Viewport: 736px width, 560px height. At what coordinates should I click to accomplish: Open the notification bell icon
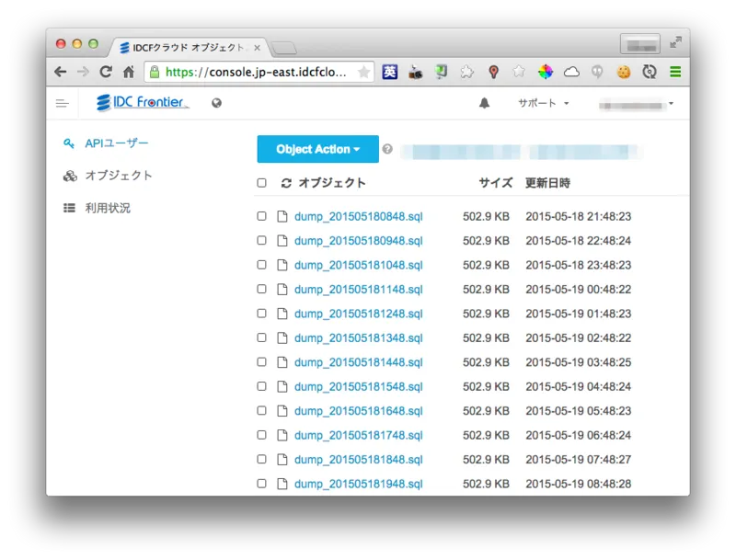pos(485,103)
